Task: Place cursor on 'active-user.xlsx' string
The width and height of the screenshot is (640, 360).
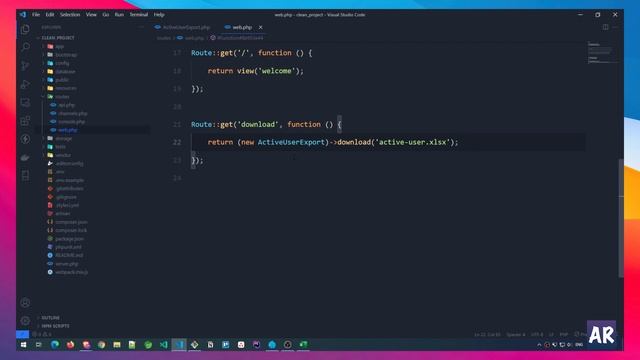Action: (x=412, y=142)
